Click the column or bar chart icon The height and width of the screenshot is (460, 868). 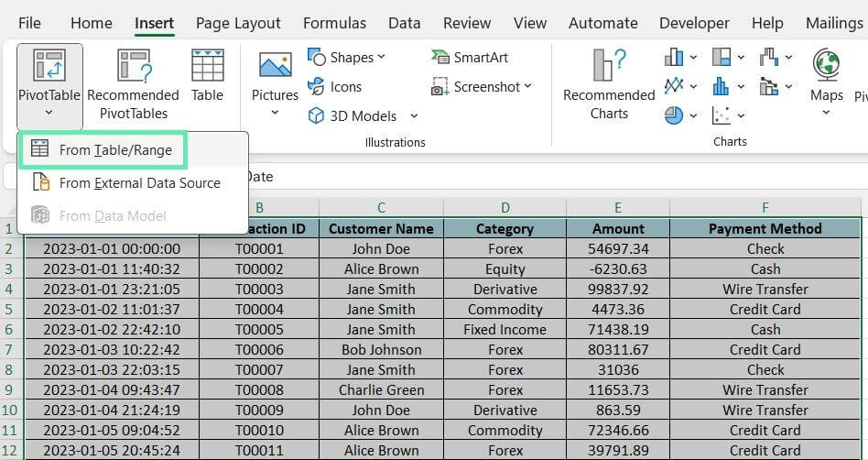[x=674, y=57]
